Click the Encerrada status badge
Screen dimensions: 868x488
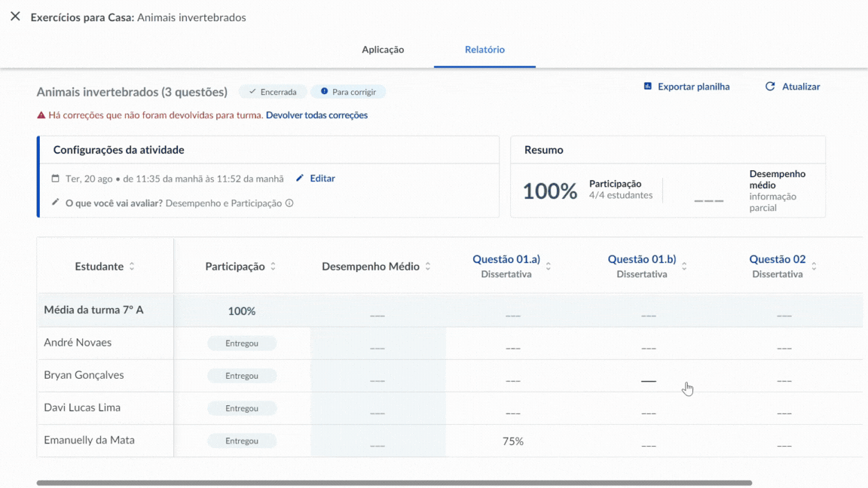click(272, 92)
